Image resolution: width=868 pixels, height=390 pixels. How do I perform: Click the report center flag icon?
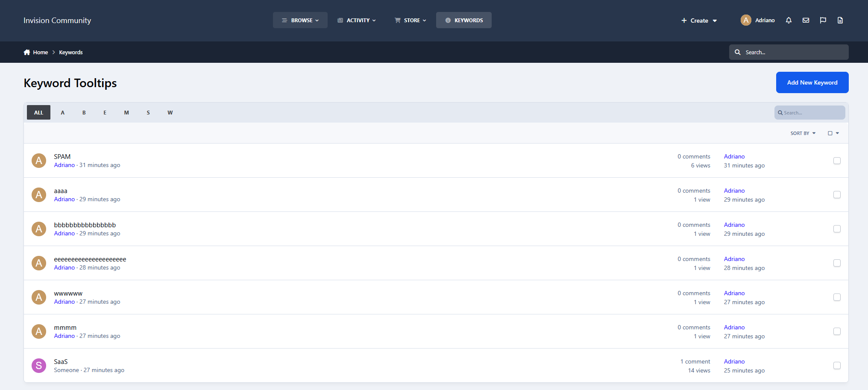[823, 21]
